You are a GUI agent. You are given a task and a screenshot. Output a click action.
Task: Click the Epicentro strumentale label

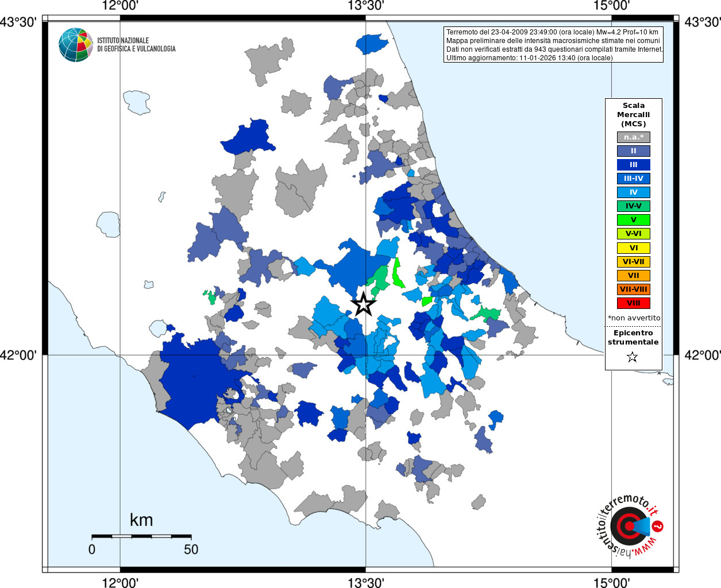pyautogui.click(x=633, y=337)
